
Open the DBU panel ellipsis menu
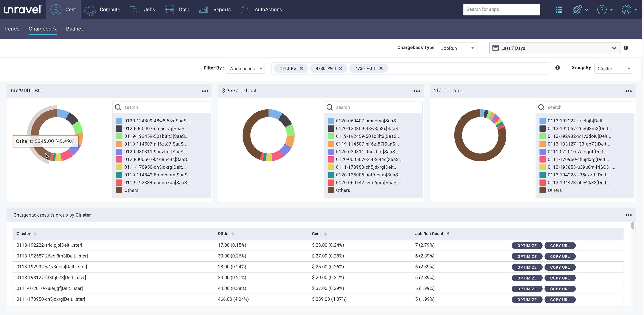(x=205, y=91)
